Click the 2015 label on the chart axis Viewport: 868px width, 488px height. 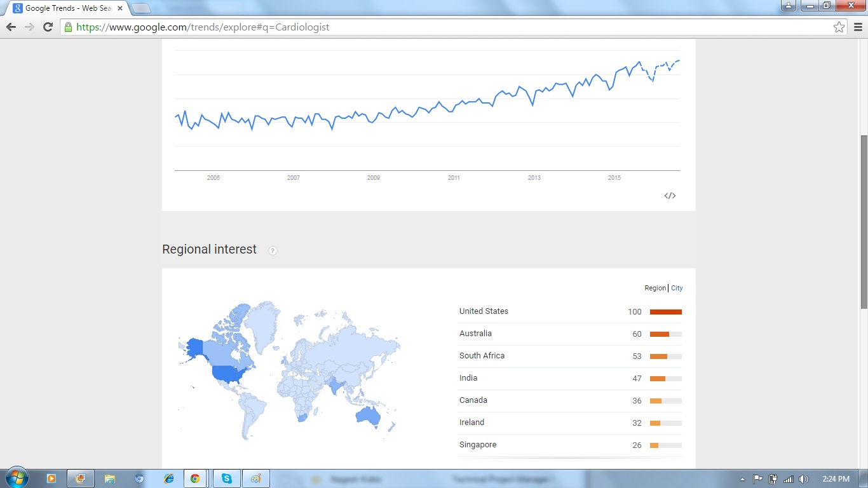[614, 178]
